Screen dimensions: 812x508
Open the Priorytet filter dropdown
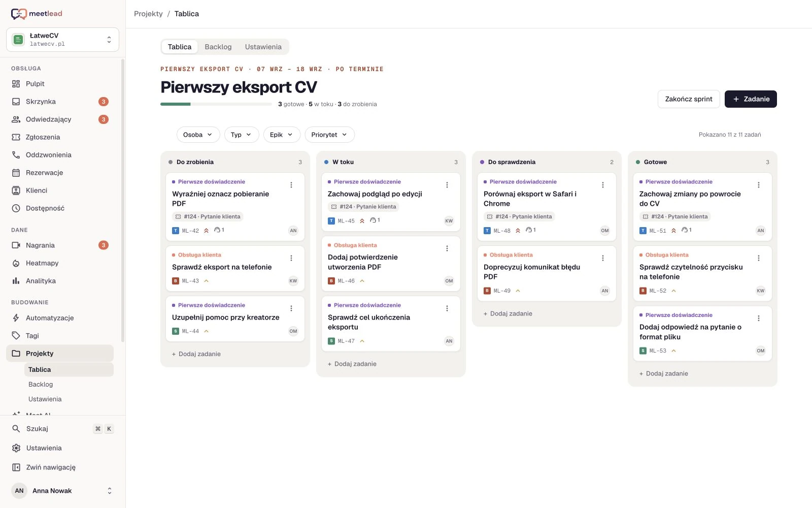[x=329, y=135]
